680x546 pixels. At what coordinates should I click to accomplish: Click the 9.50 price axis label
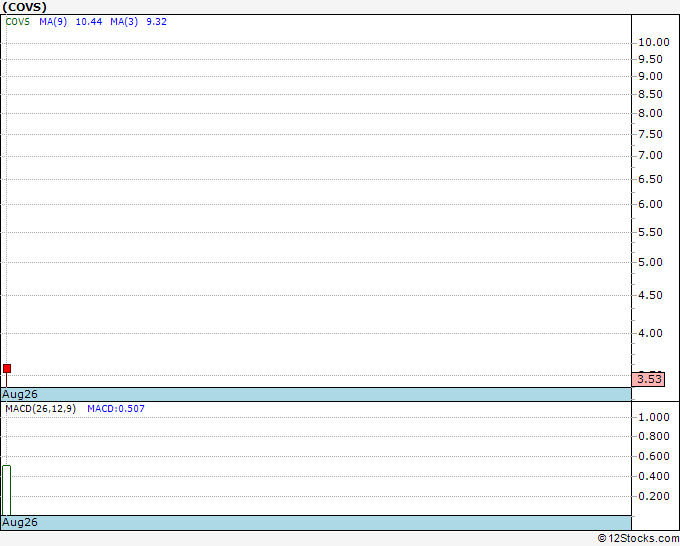pyautogui.click(x=650, y=59)
